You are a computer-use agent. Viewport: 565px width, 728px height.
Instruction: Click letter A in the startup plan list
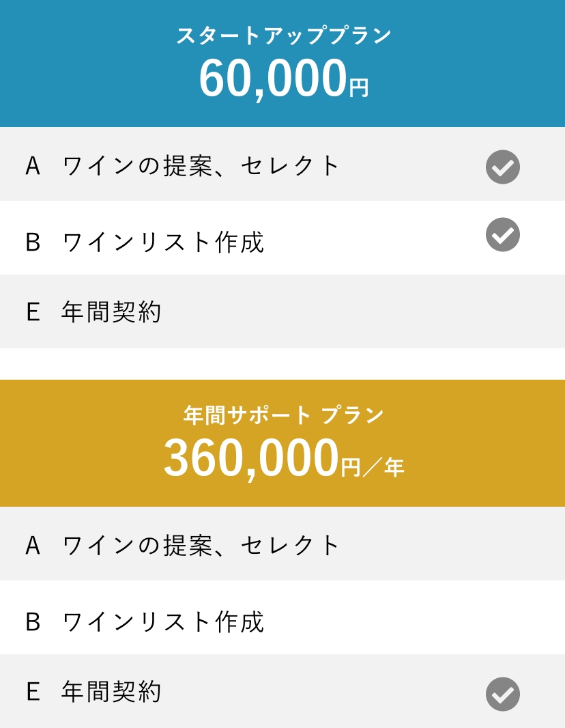point(32,166)
